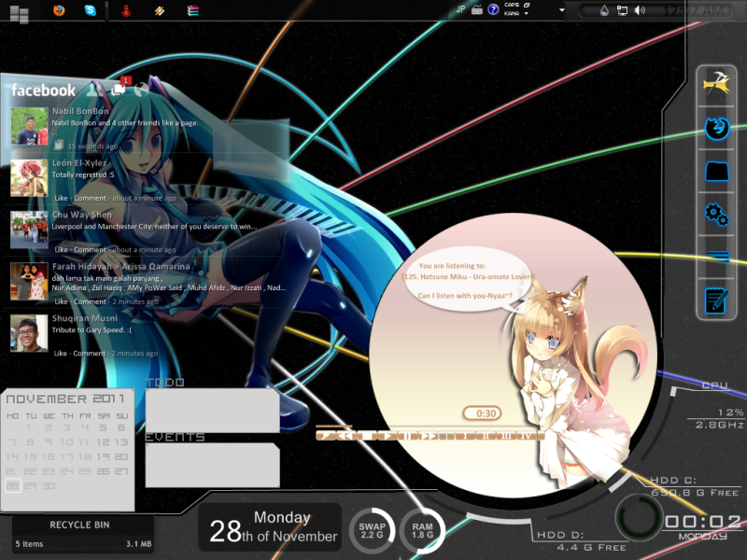Expand the KANA input mode dropdown
This screenshot has height=560, width=747.
coord(526,14)
